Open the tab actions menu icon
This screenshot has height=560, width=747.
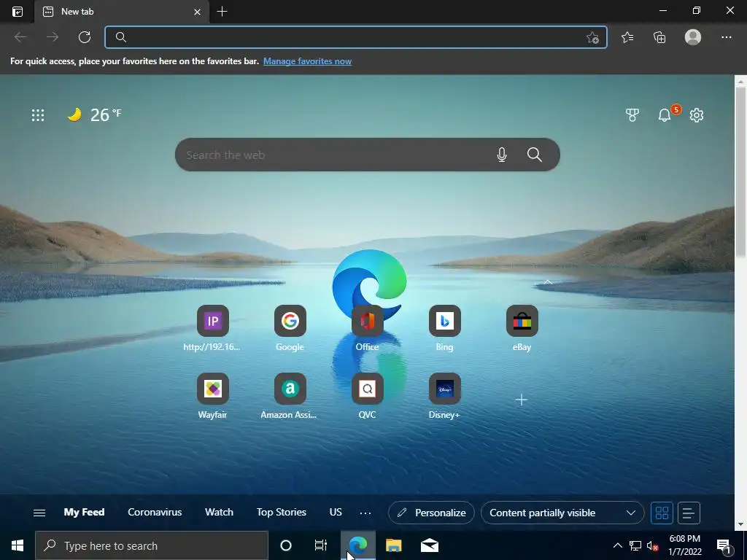(x=18, y=12)
